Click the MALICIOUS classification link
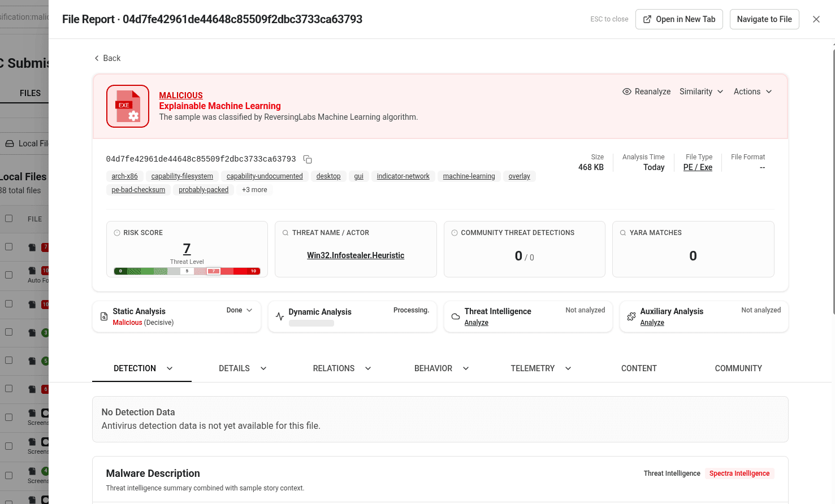835x504 pixels. click(181, 95)
